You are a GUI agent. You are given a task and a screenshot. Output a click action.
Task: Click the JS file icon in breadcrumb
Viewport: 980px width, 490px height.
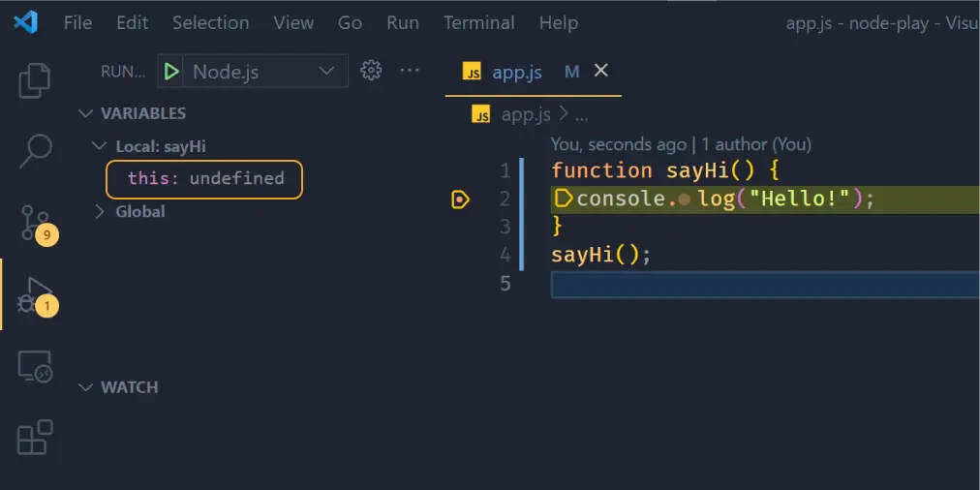(480, 115)
